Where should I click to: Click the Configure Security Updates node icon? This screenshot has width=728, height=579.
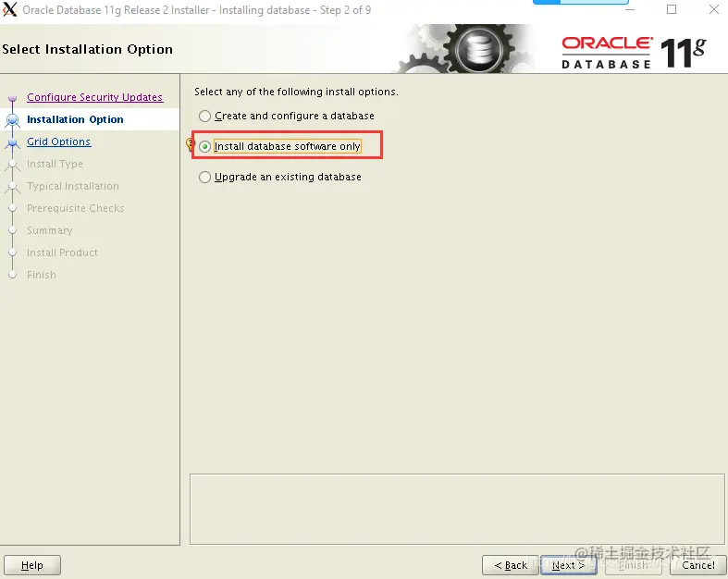(x=13, y=98)
